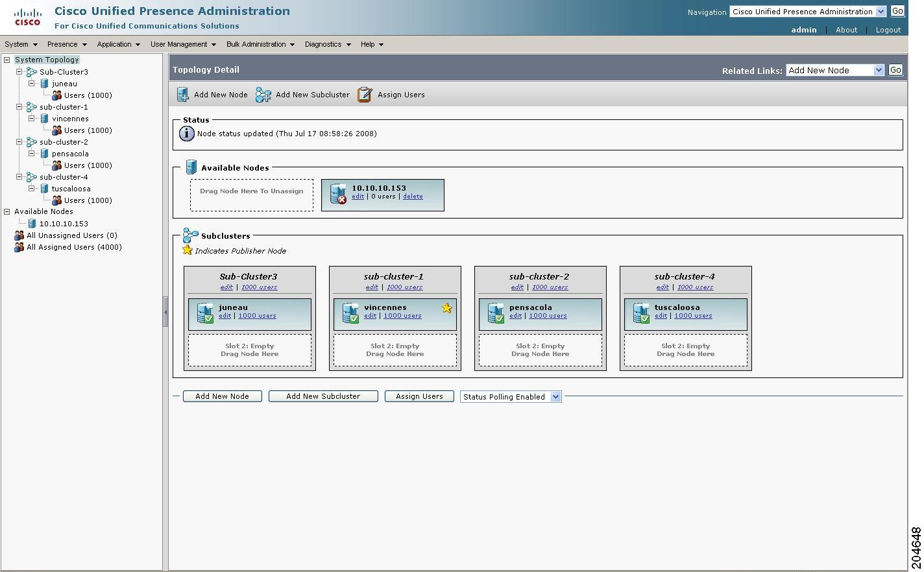Click the pensacola tree node icon
The image size is (924, 572).
pyautogui.click(x=44, y=154)
